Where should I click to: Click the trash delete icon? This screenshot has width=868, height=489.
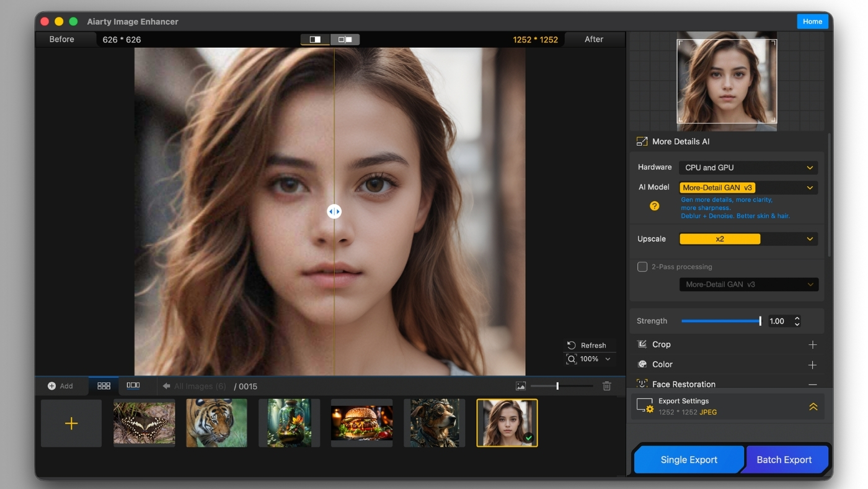(x=606, y=386)
